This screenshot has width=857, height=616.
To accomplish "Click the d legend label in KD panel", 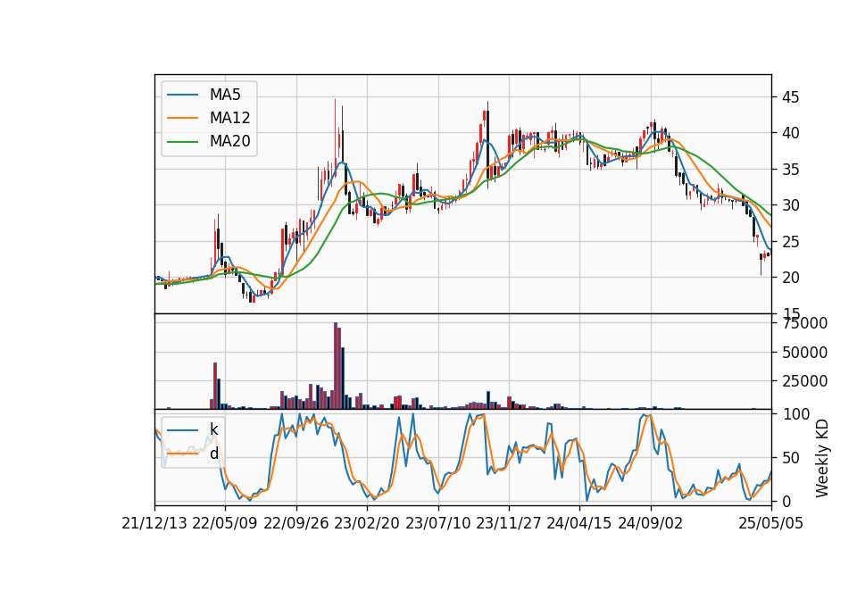I will click(x=213, y=454).
